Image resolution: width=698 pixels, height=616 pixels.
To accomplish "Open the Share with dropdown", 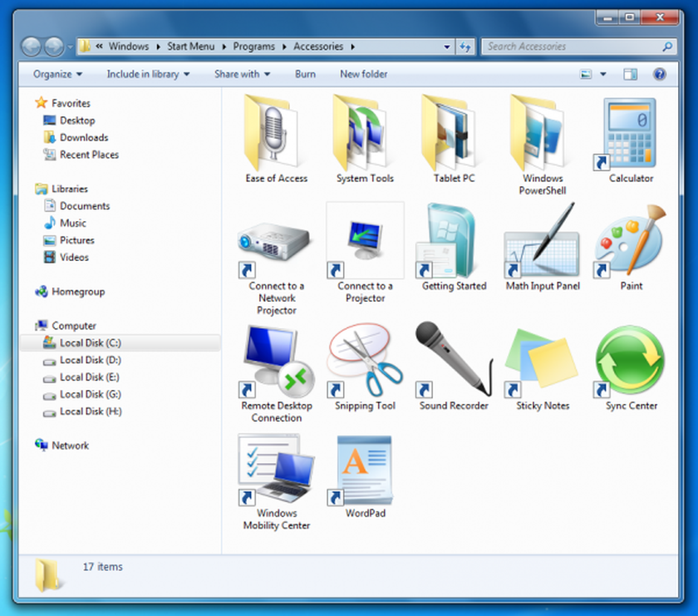I will (x=242, y=74).
